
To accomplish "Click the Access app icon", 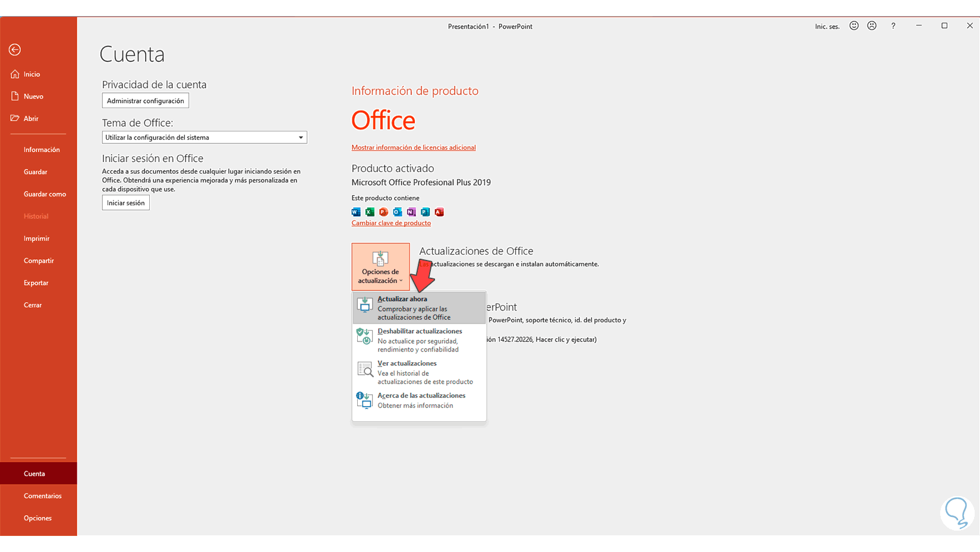I will [x=439, y=212].
